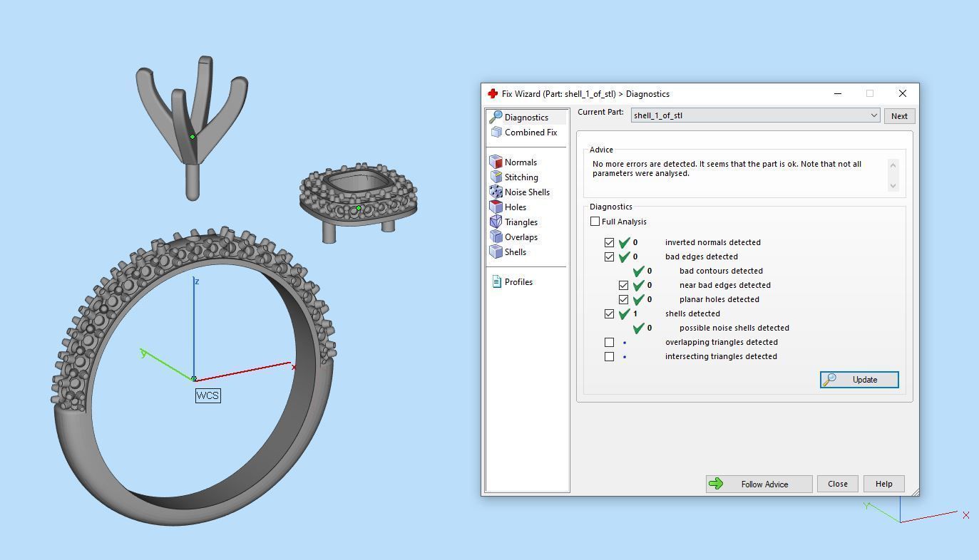The width and height of the screenshot is (979, 560).
Task: Click the Holes icon in sidebar
Action: pos(496,207)
